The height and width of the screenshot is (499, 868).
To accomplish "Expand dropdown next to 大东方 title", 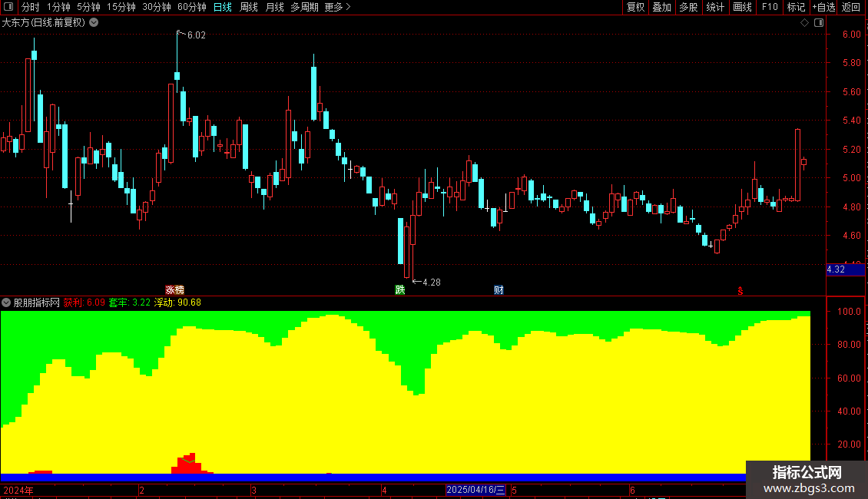I will click(x=94, y=23).
